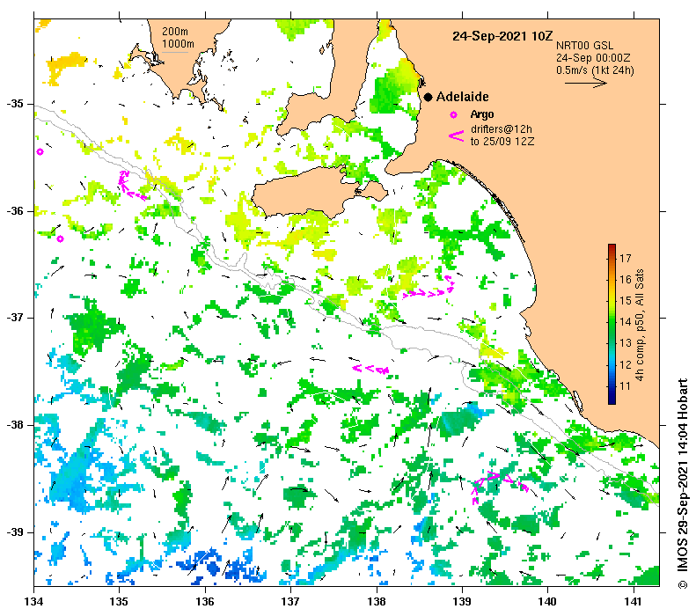Click the IMOS 29-Sep-2021 copyright text
696x616 pixels.
point(683,484)
